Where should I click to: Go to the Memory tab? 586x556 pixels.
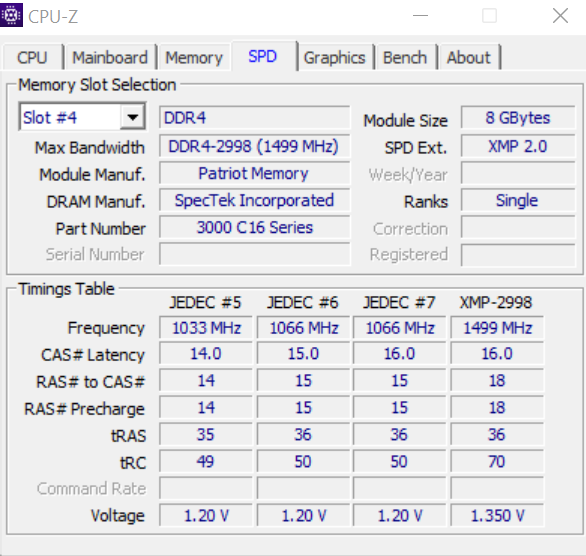pyautogui.click(x=194, y=58)
